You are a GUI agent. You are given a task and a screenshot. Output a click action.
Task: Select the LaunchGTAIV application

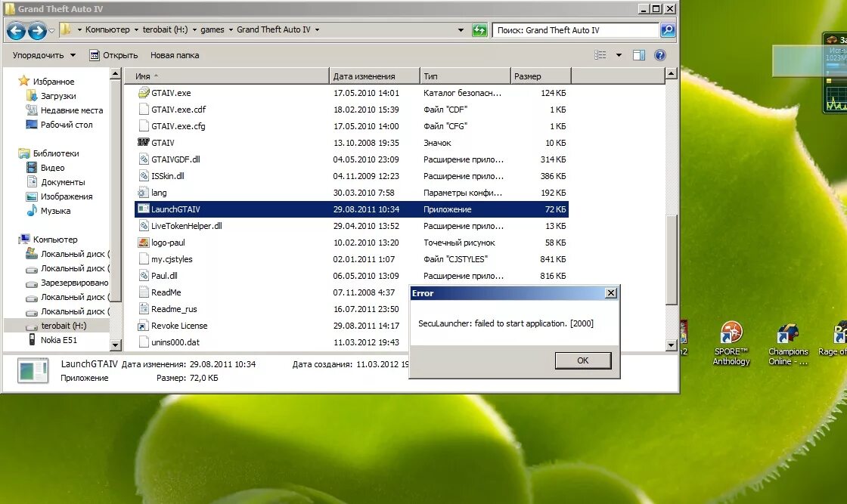351,209
